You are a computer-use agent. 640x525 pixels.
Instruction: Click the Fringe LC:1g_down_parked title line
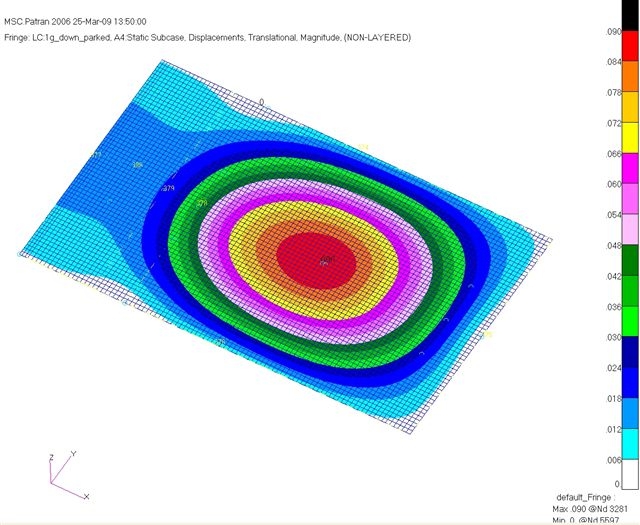pyautogui.click(x=207, y=38)
